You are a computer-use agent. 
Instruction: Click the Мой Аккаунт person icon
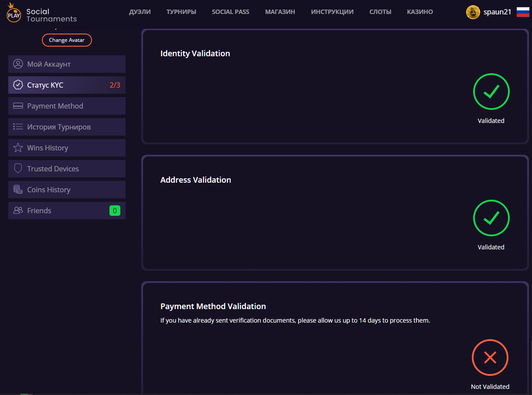18,64
